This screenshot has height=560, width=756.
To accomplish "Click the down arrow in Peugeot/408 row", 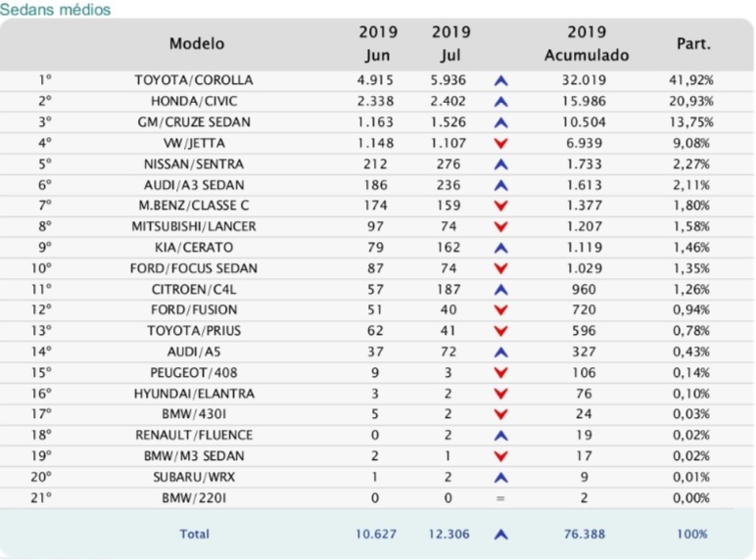I will pyautogui.click(x=501, y=373).
